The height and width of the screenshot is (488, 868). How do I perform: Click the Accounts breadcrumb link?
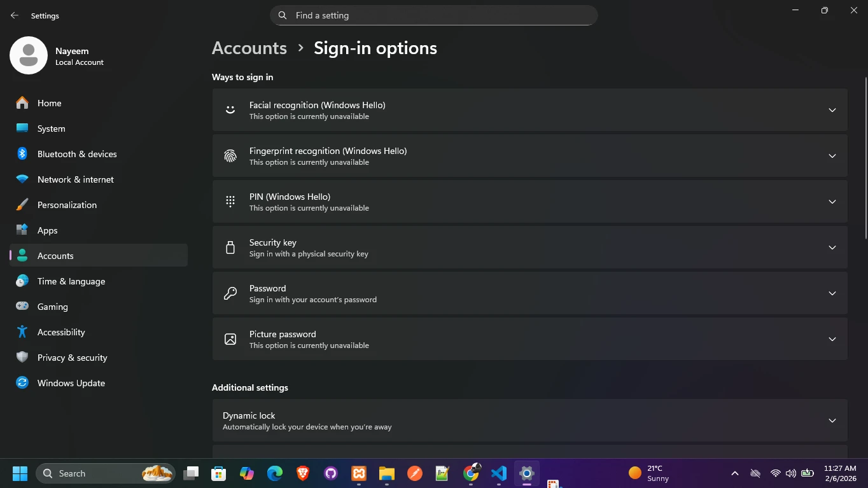(249, 48)
